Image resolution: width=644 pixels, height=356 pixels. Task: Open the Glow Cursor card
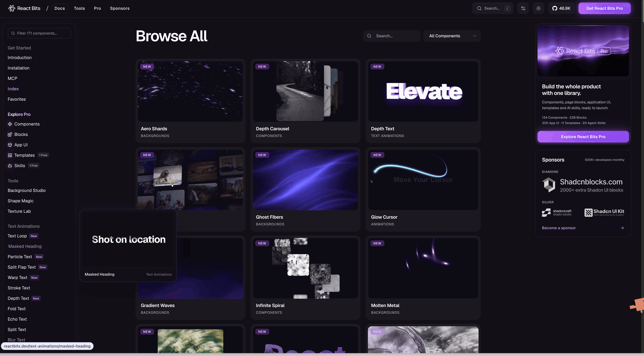tap(423, 189)
